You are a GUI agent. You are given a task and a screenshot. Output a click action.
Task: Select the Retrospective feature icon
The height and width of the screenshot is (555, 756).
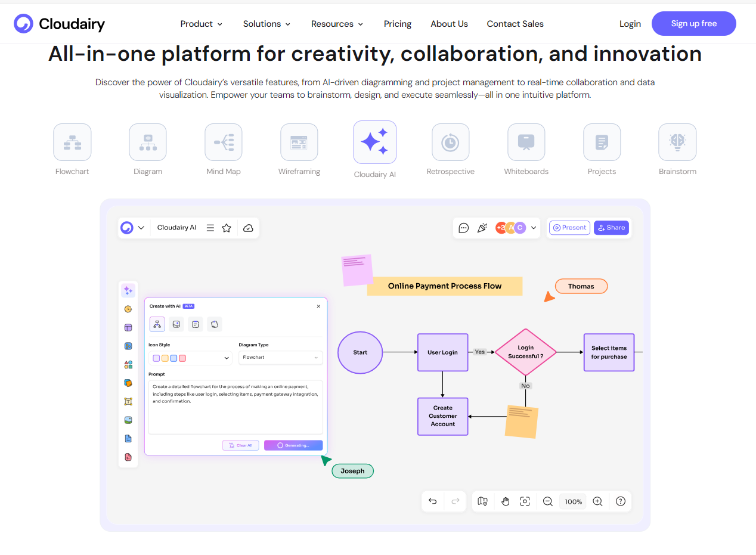tap(451, 142)
